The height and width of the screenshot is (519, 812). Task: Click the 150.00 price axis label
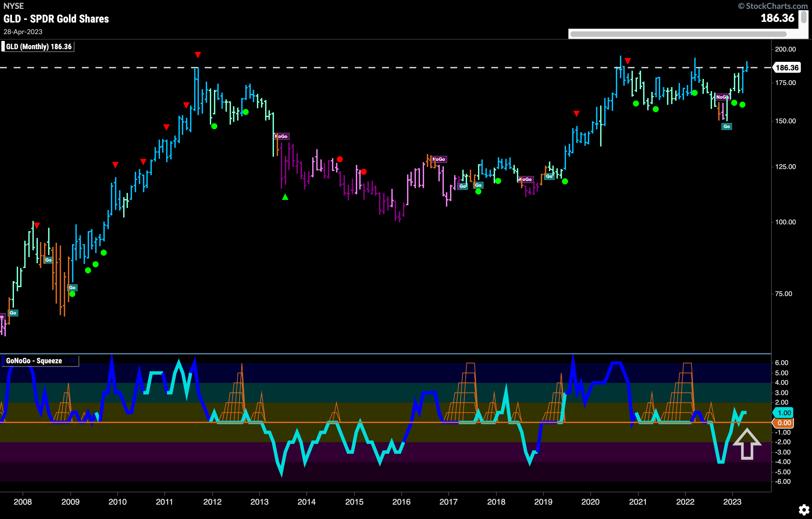(785, 121)
